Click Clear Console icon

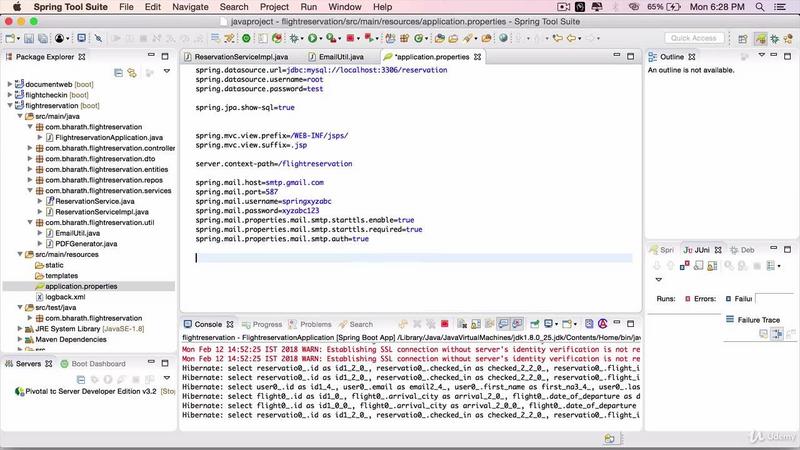click(462, 324)
